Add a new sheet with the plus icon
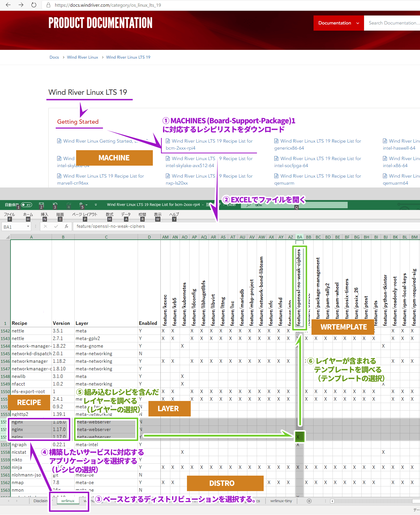The width and height of the screenshot is (420, 515). pyautogui.click(x=309, y=501)
